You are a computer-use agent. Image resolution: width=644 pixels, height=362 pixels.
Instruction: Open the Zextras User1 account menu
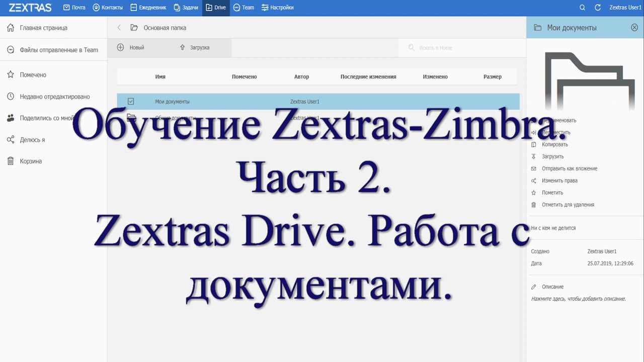point(625,8)
